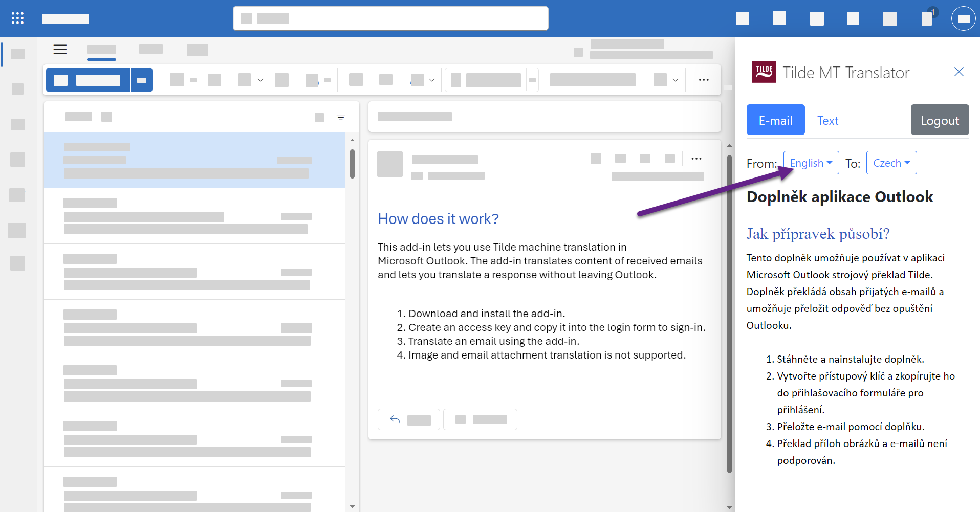The height and width of the screenshot is (512, 980).
Task: Click 'How does it work?' heading
Action: point(438,219)
